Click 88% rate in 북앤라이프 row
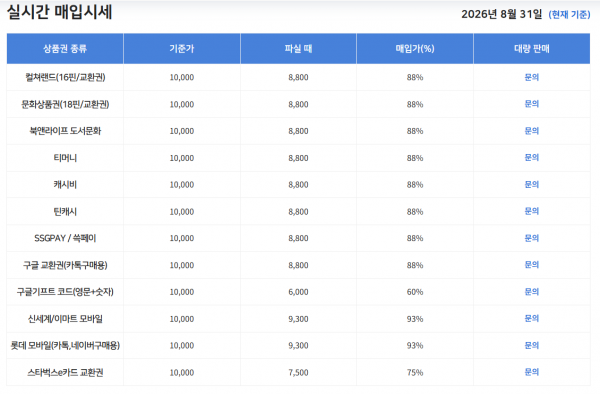 coord(415,131)
